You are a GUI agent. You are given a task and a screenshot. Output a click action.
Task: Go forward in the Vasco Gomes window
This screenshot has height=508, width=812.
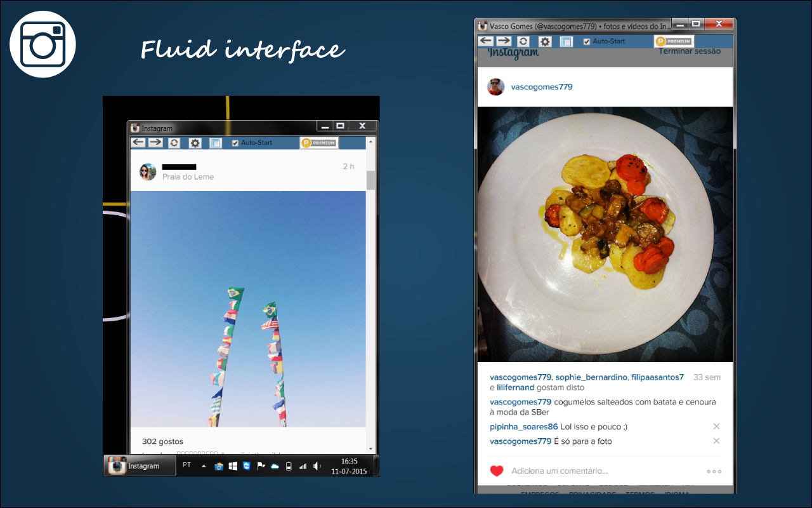coord(504,41)
